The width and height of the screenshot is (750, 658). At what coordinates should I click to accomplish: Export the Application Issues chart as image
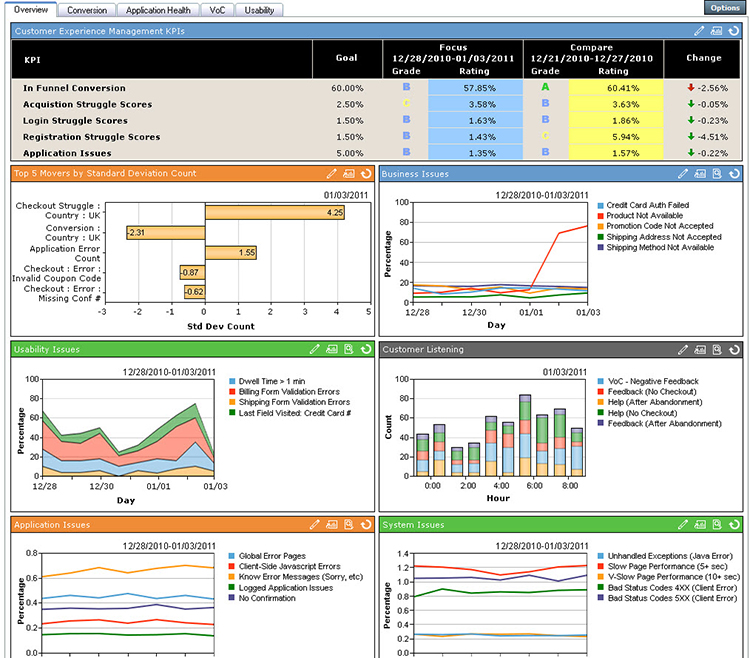(330, 524)
